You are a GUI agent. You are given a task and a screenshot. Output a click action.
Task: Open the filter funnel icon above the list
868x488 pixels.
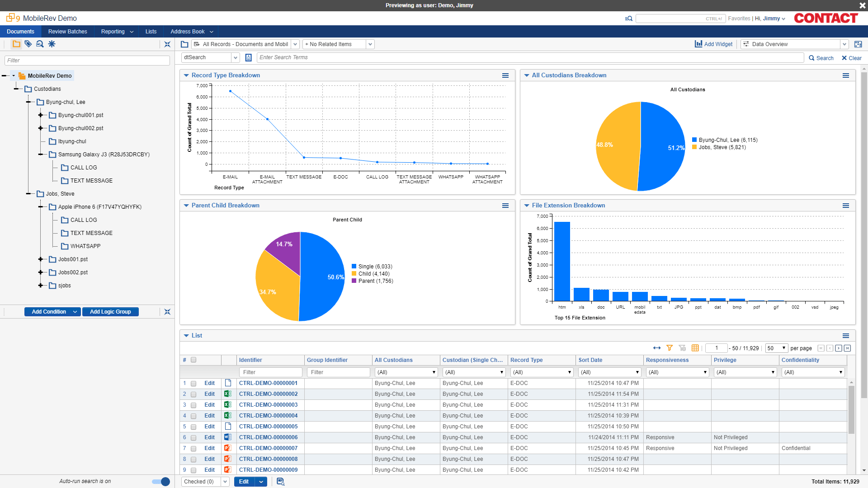point(670,348)
